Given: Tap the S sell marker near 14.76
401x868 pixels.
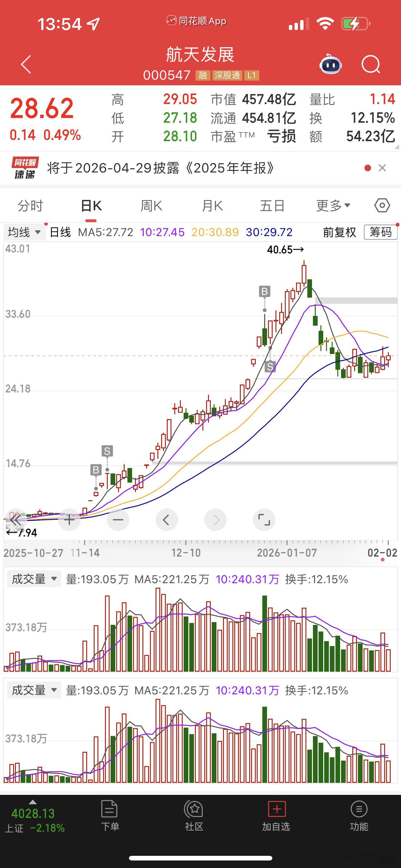Looking at the screenshot, I should coord(107,451).
